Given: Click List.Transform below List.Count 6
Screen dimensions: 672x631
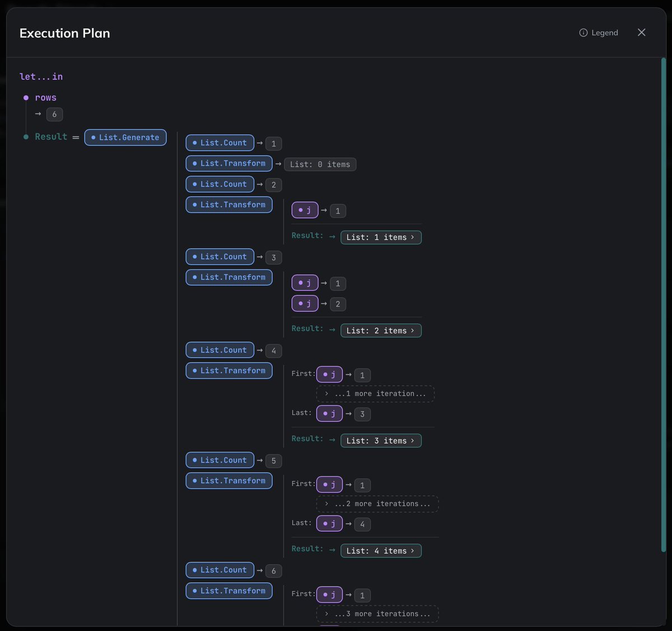Looking at the screenshot, I should pyautogui.click(x=229, y=591).
